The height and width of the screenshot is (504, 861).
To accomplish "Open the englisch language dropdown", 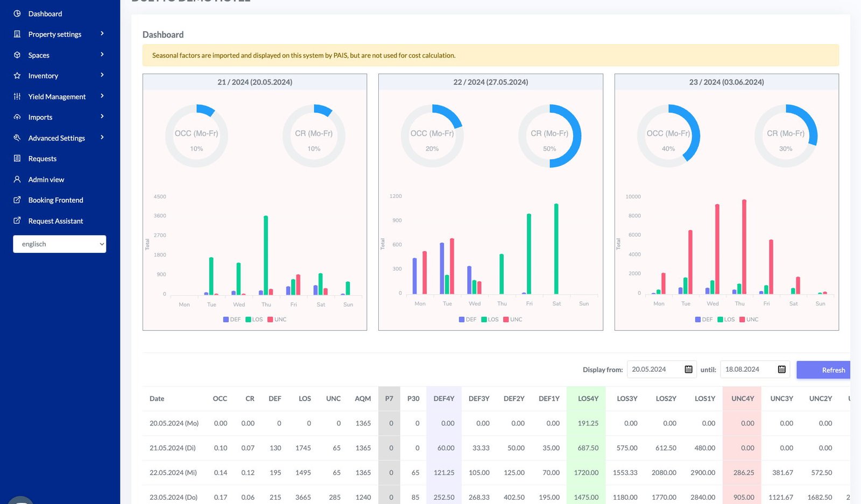I will click(60, 244).
